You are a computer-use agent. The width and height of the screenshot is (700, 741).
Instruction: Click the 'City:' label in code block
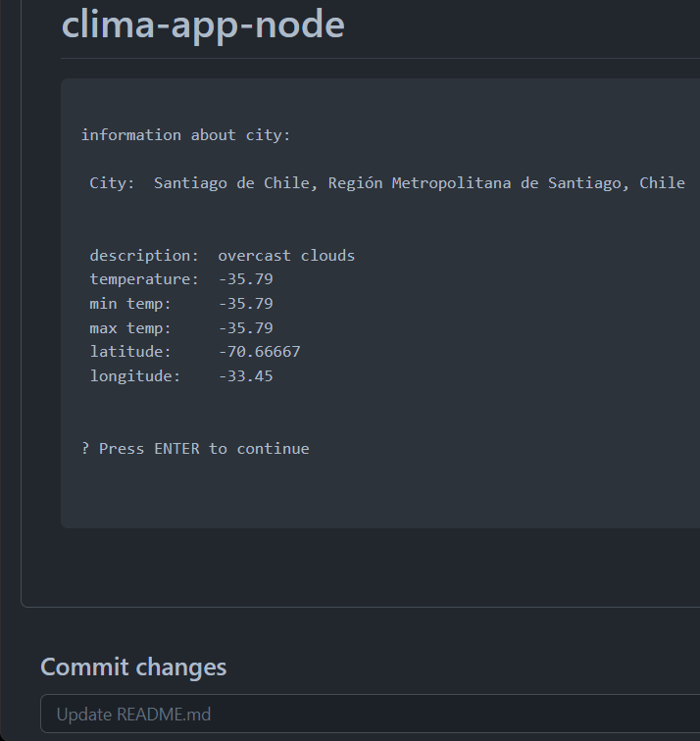click(112, 183)
